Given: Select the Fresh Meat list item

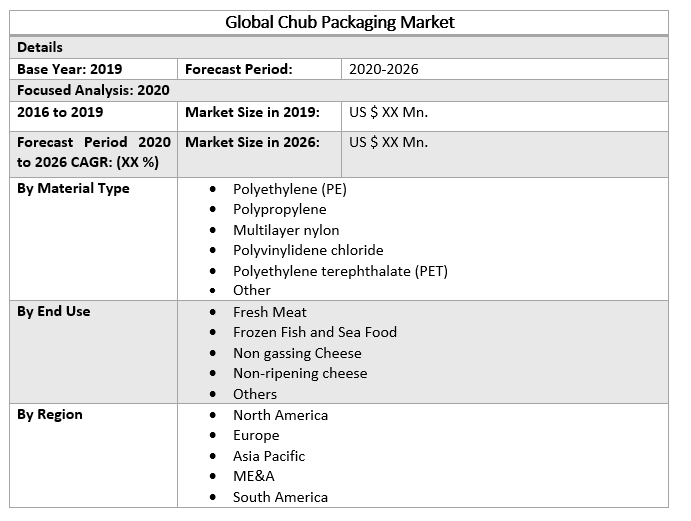Looking at the screenshot, I should click(x=270, y=312).
